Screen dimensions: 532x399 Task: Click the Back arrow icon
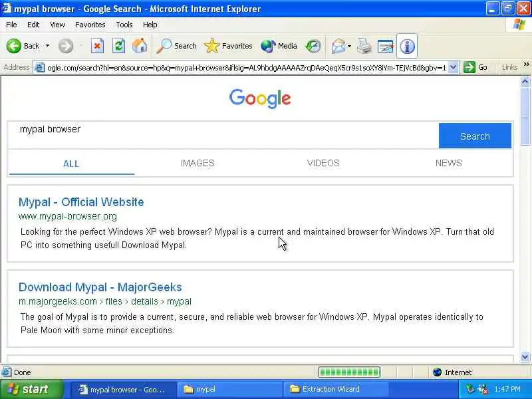click(13, 46)
